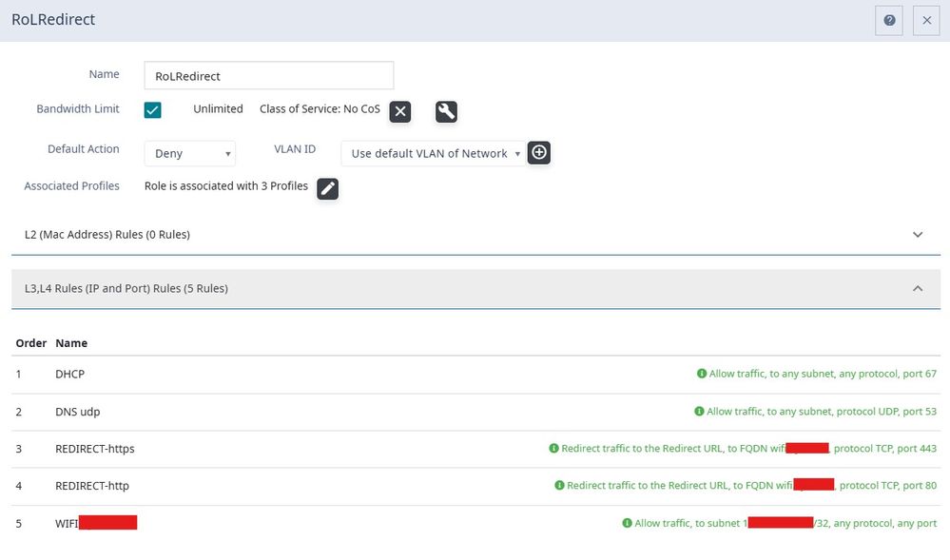
Task: Select the DNS udp rule row
Action: tap(78, 412)
